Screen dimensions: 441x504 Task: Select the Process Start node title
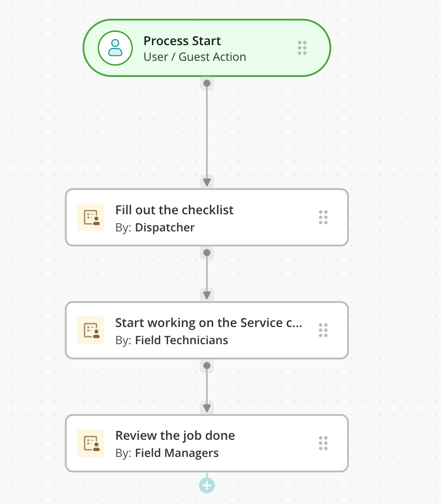pyautogui.click(x=182, y=41)
